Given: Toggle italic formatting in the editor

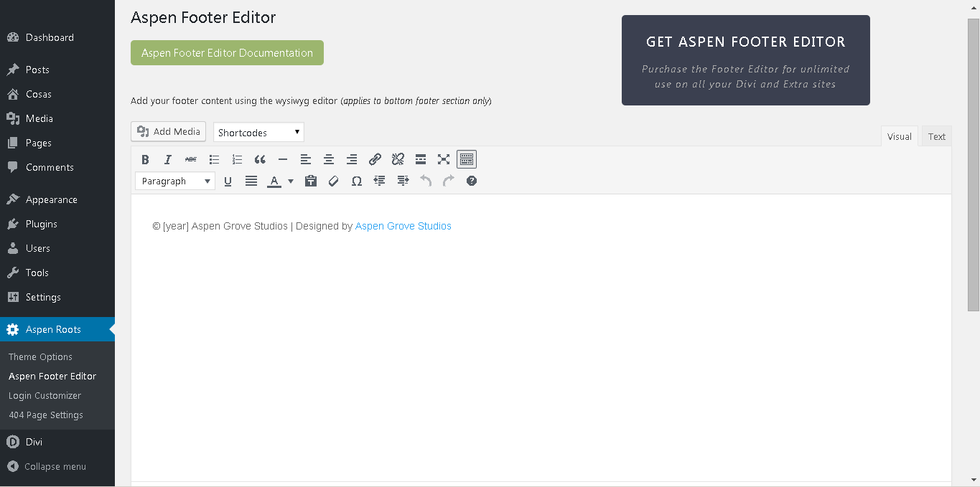Looking at the screenshot, I should click(x=168, y=159).
